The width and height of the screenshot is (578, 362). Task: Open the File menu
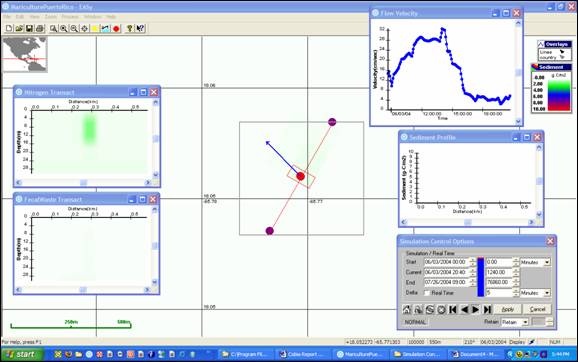pos(7,17)
